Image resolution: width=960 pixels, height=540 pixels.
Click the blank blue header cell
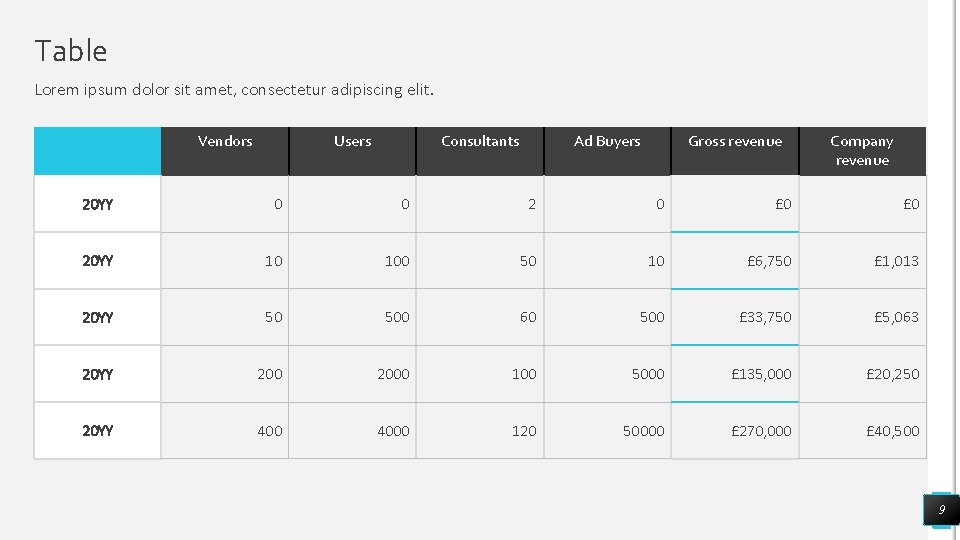point(97,151)
